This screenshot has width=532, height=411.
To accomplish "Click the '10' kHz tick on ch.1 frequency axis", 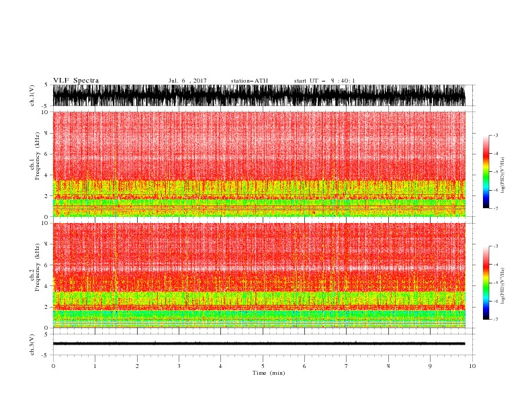I will 45,112.
